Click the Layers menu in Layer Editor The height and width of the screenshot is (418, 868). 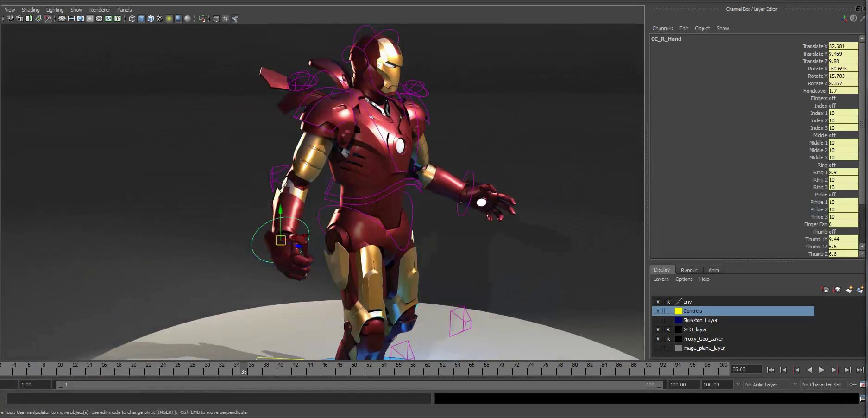[x=660, y=279]
